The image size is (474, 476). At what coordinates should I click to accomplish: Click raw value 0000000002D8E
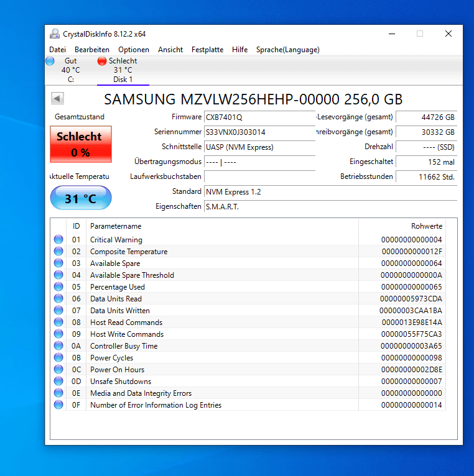[411, 370]
